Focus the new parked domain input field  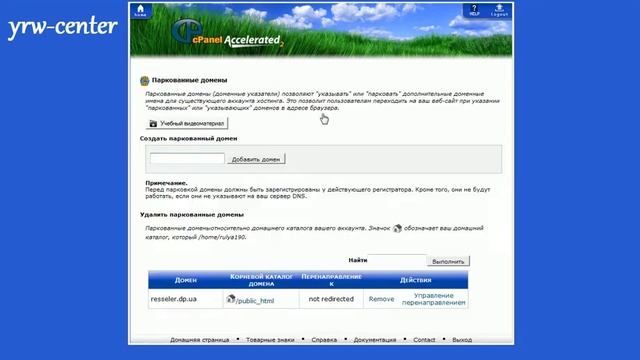[187, 158]
